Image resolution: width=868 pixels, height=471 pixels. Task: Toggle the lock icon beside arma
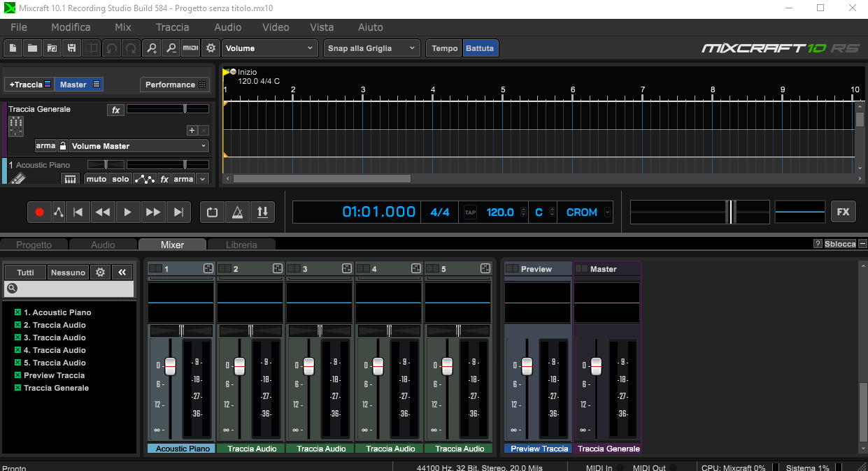63,146
